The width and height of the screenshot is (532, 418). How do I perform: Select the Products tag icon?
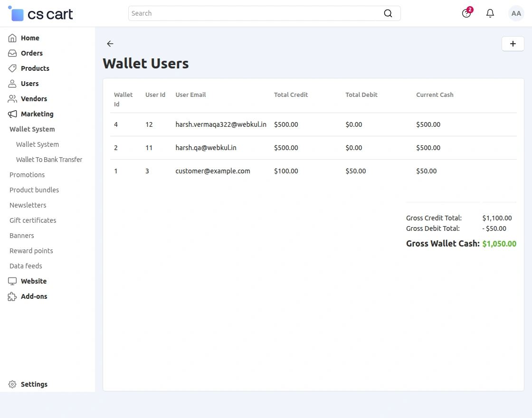(11, 68)
